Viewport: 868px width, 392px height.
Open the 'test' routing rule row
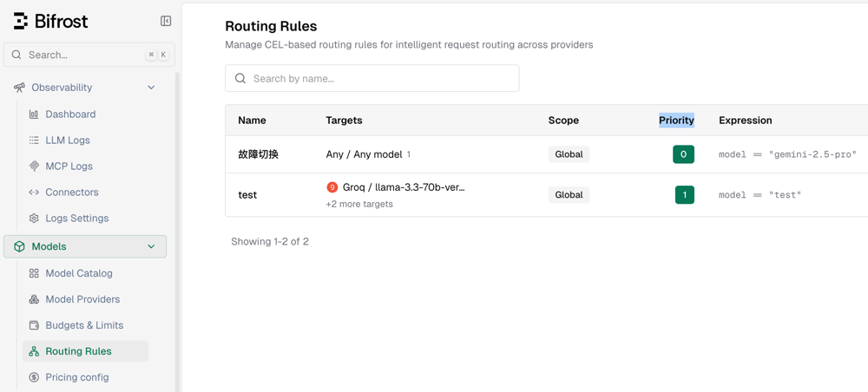(247, 195)
